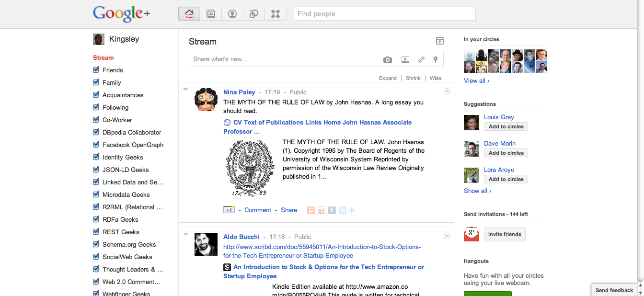Open the Profile icon in top bar
The width and height of the screenshot is (644, 296).
click(232, 13)
